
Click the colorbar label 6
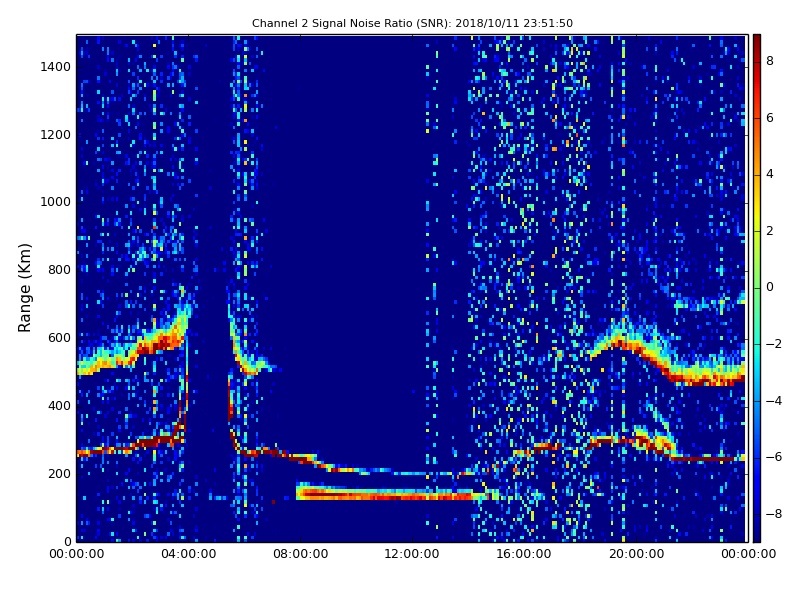770,118
